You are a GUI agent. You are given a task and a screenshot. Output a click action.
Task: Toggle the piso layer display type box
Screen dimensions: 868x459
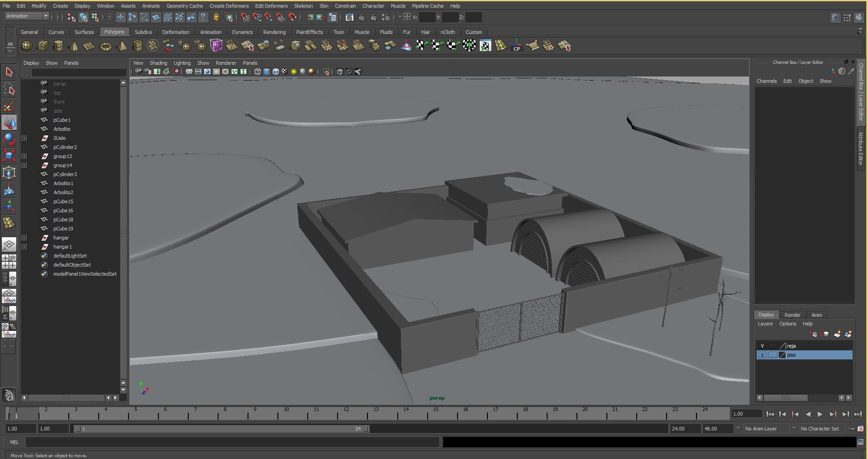773,355
